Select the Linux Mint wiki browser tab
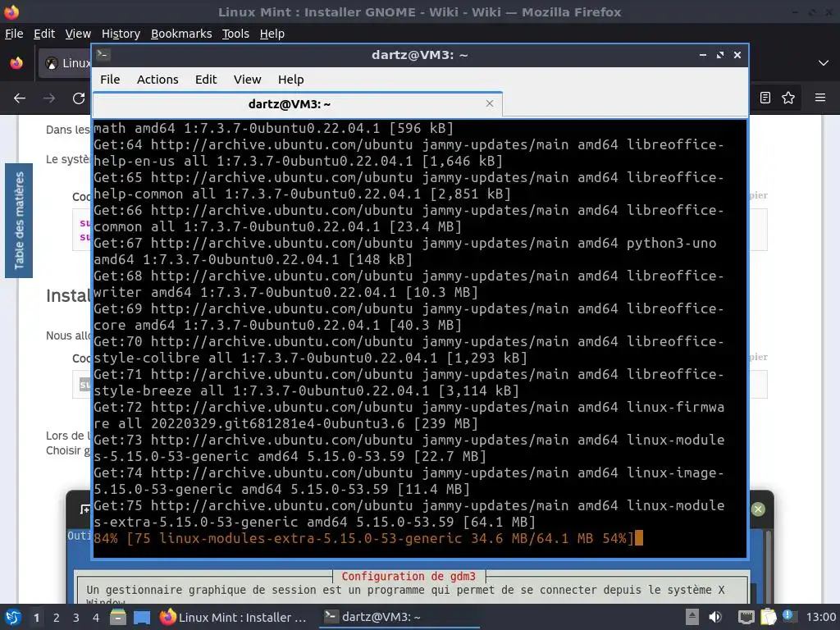The image size is (840, 630). click(x=66, y=63)
